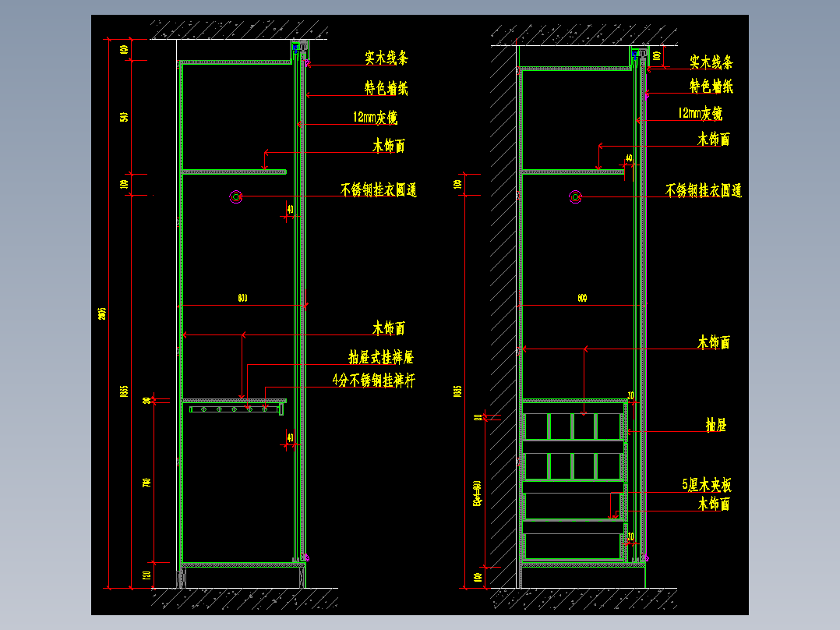Viewport: 840px width, 630px height.
Task: Select the 不锈钢挂衣圆通 text in right drawing
Action: point(704,190)
